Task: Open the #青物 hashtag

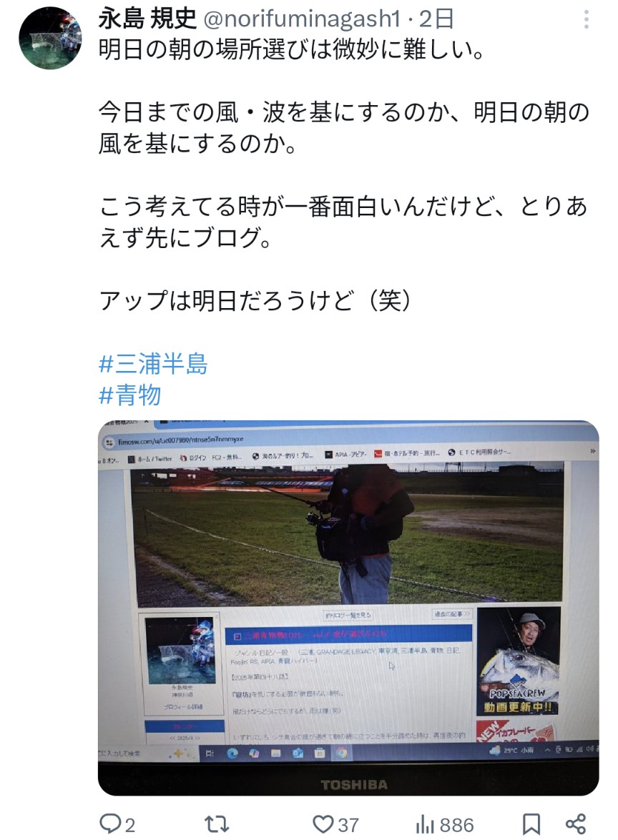Action: click(130, 395)
